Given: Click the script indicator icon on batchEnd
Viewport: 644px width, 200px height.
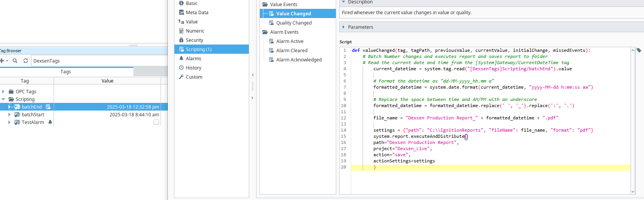Looking at the screenshot, I should click(x=48, y=107).
